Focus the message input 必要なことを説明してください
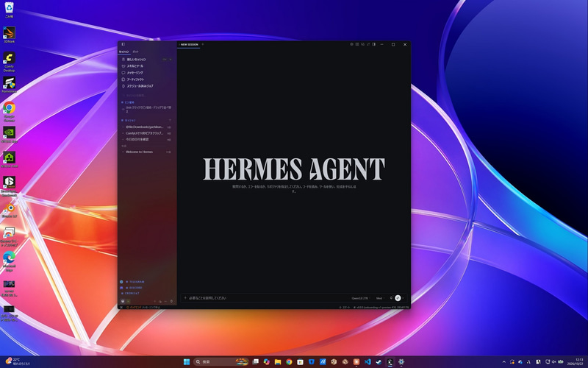 click(268, 298)
